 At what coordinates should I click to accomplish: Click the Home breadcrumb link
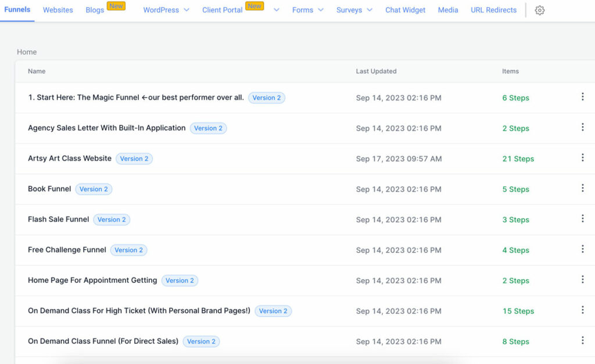tap(27, 52)
